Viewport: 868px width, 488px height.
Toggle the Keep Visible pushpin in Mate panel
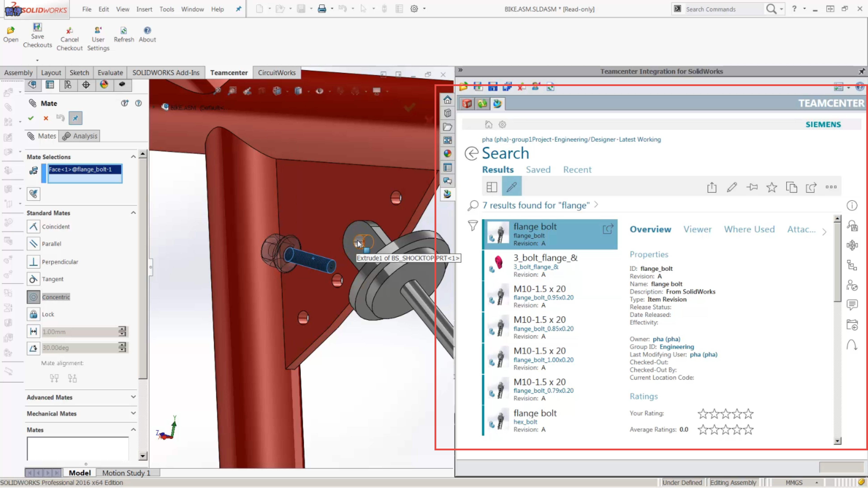click(76, 118)
